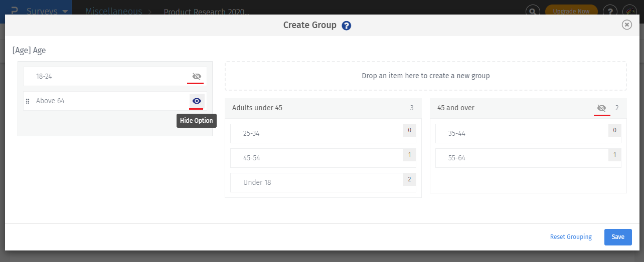The image size is (644, 262).
Task: Open the Surveys dropdown menu
Action: point(46,11)
